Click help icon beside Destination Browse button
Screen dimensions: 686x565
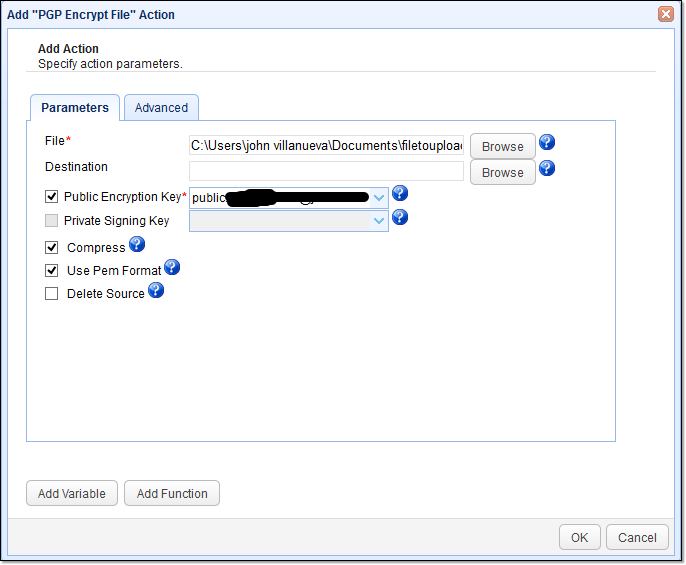(547, 168)
